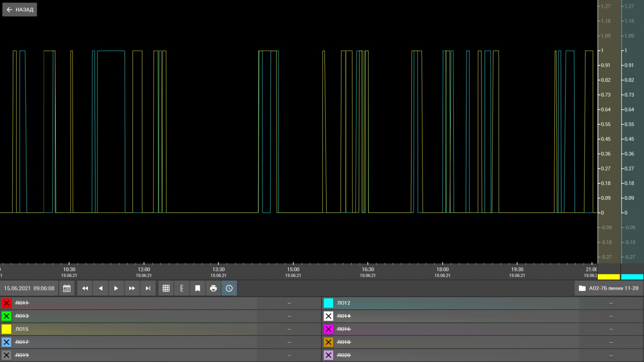This screenshot has height=362, width=644.
Task: Toggle the vertical ruler scale icon
Action: coord(182,288)
